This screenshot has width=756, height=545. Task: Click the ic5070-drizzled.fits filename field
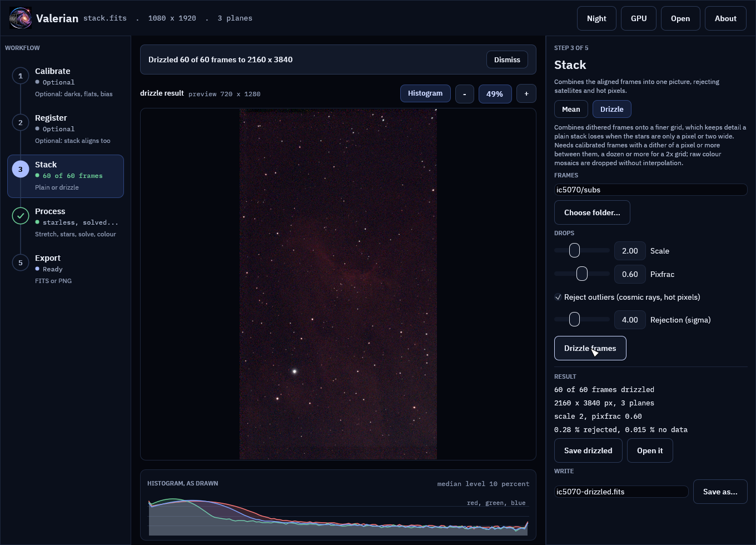point(621,492)
